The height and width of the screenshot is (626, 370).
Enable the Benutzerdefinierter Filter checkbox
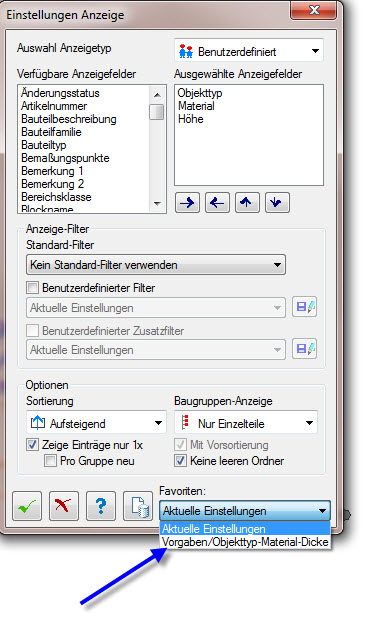point(32,287)
